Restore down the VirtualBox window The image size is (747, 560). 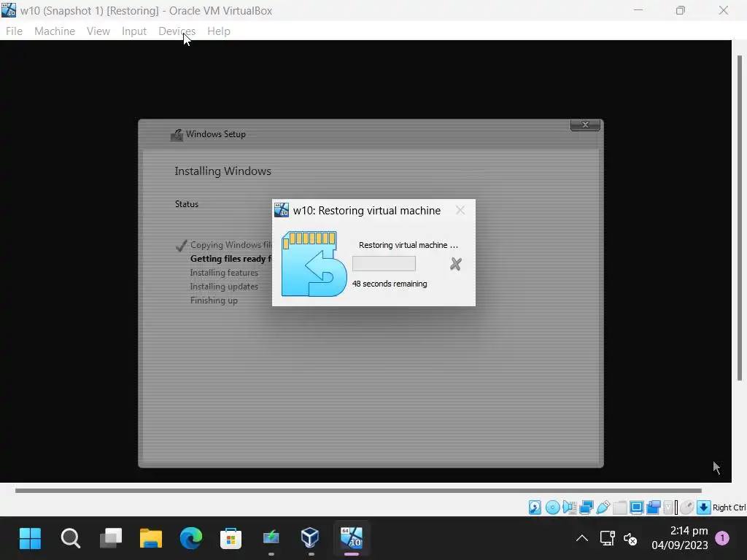coord(681,10)
